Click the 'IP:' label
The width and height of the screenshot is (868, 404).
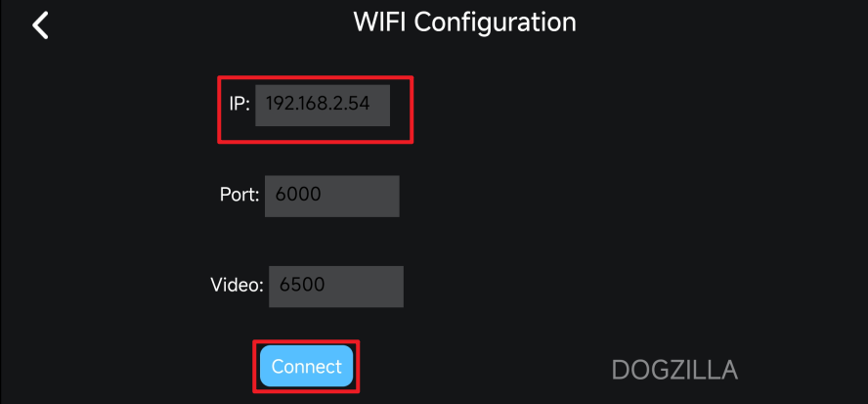coord(239,105)
